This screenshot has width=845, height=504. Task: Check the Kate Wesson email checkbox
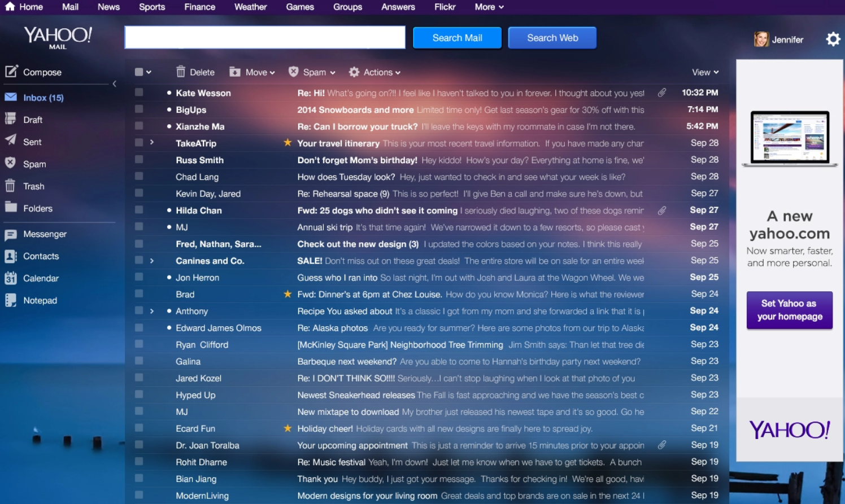pos(139,92)
